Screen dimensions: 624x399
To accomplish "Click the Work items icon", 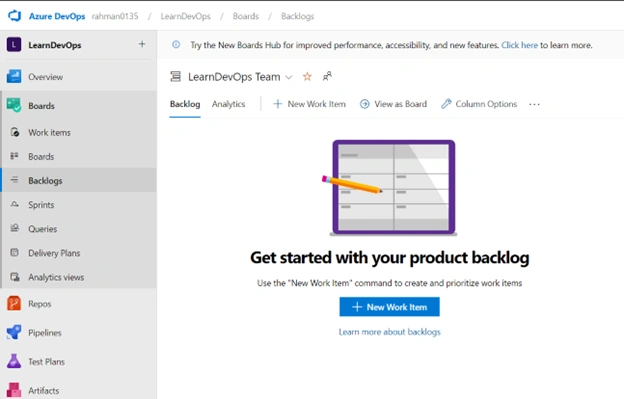I will [x=15, y=132].
